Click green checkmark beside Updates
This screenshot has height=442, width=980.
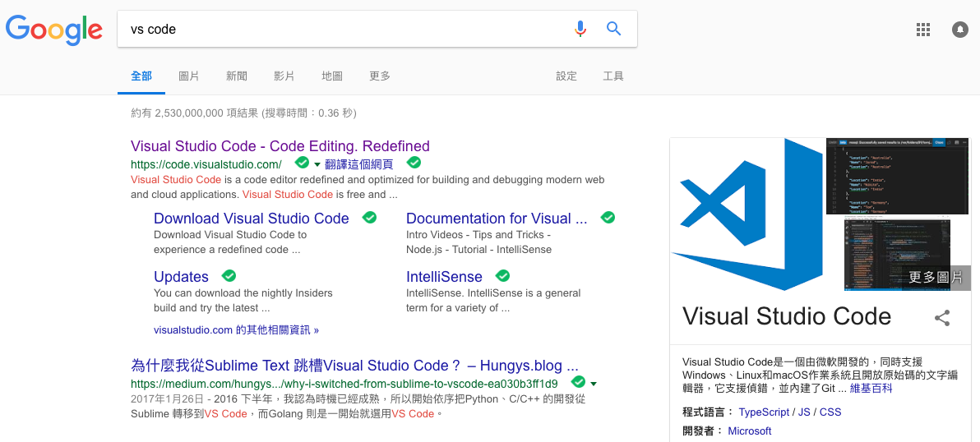point(229,275)
